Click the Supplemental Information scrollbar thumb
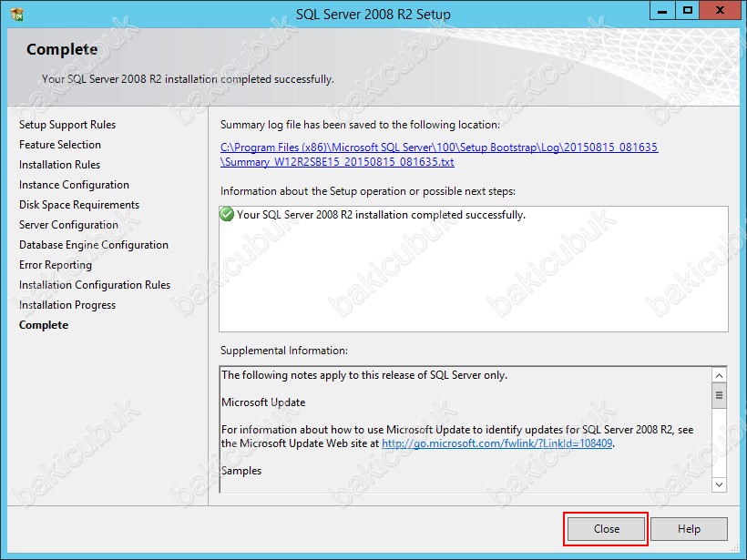 coord(719,395)
